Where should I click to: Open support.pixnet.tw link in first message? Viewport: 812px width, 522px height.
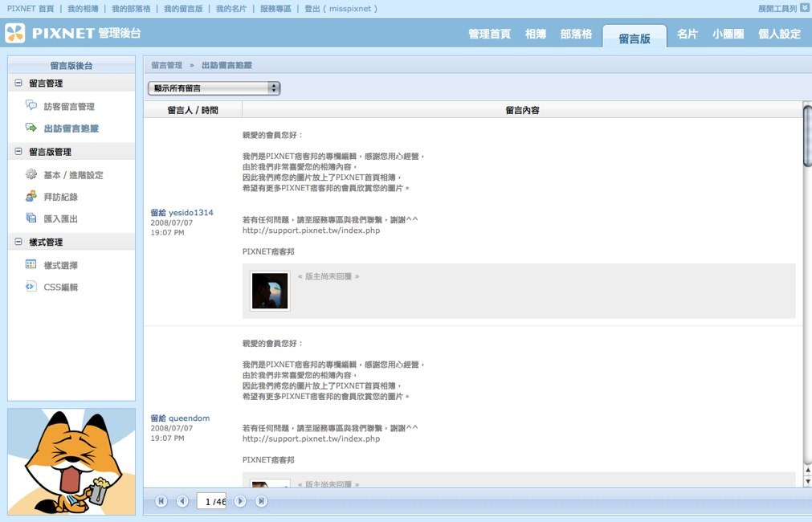pos(312,230)
